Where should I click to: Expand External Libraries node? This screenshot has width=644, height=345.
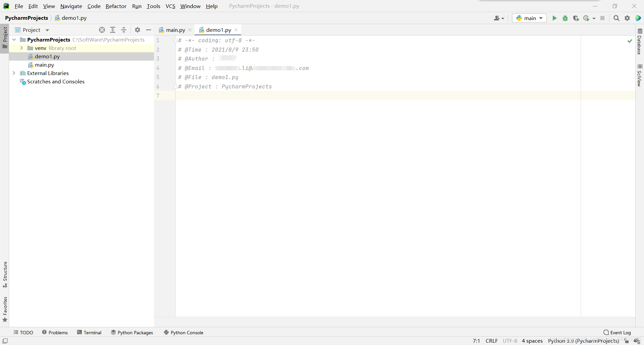14,73
